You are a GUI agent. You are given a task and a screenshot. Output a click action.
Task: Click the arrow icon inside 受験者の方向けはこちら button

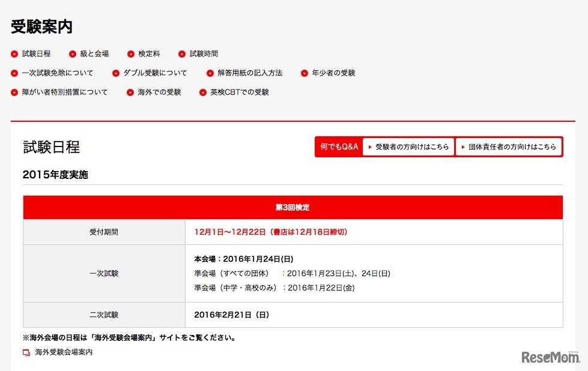point(371,146)
